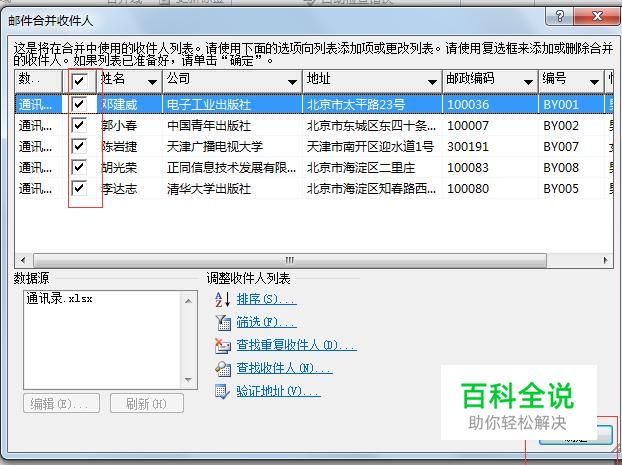Viewport: 622px width, 465px height.
Task: Select the name 胡光荣 in the list
Action: point(119,167)
